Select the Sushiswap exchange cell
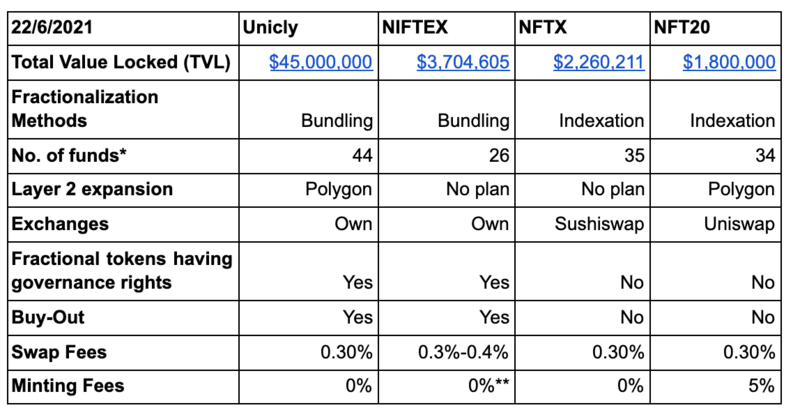This screenshot has width=800, height=417. click(583, 224)
